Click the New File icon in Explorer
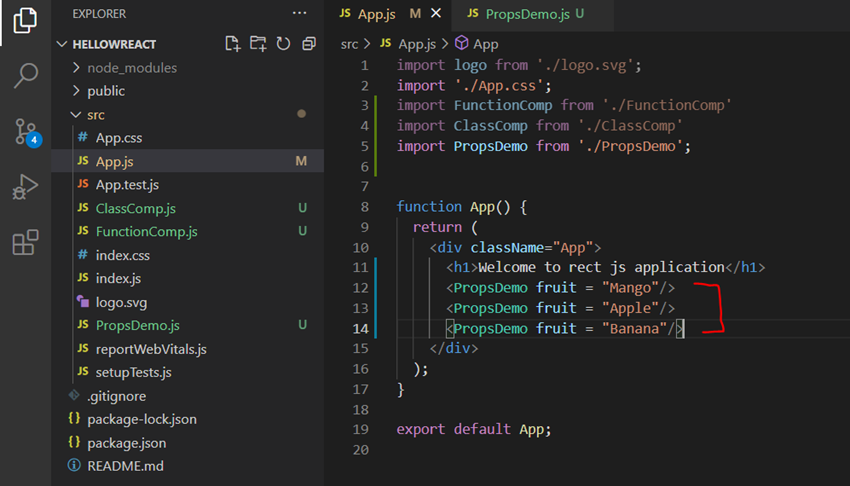Screen dimensions: 850x486 (233, 44)
